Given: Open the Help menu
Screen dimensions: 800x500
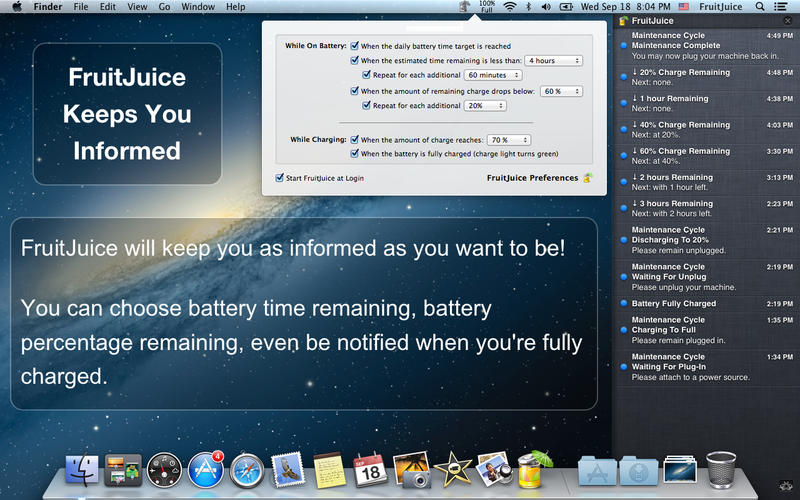Looking at the screenshot, I should [x=236, y=7].
